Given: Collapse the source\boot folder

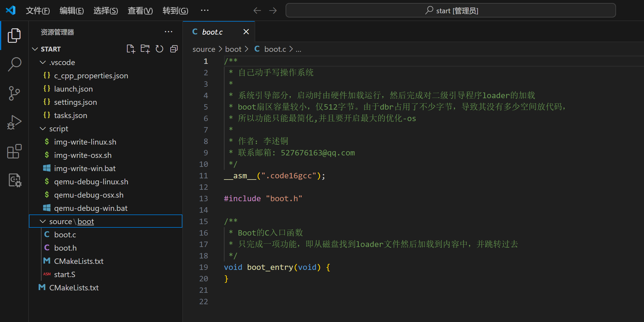Looking at the screenshot, I should pos(43,221).
